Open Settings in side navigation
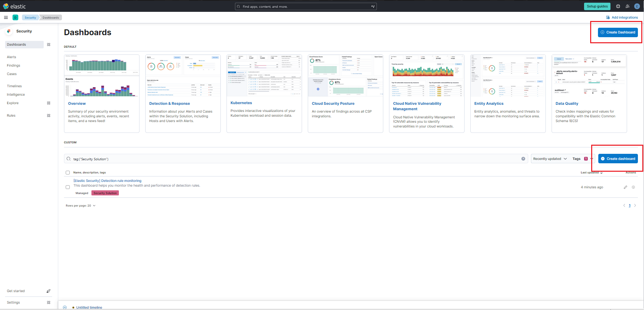This screenshot has height=310, width=644. click(13, 303)
